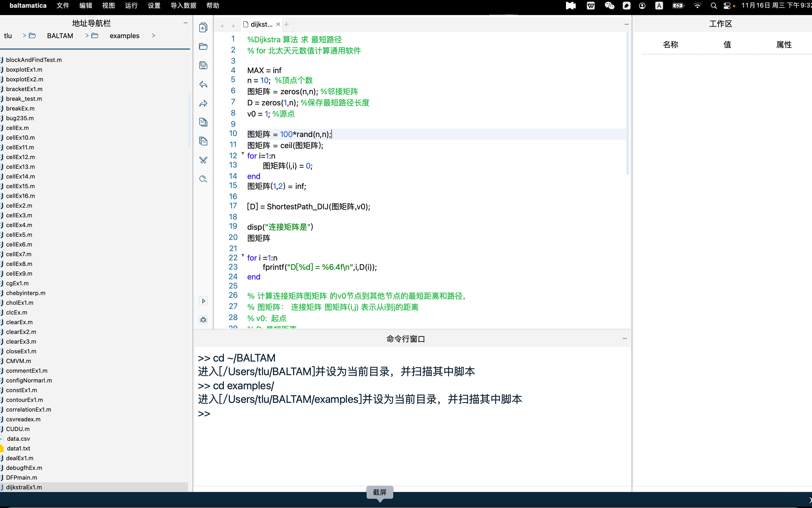Click the editor vertical scrollbar
The height and width of the screenshot is (508, 812).
point(627,103)
